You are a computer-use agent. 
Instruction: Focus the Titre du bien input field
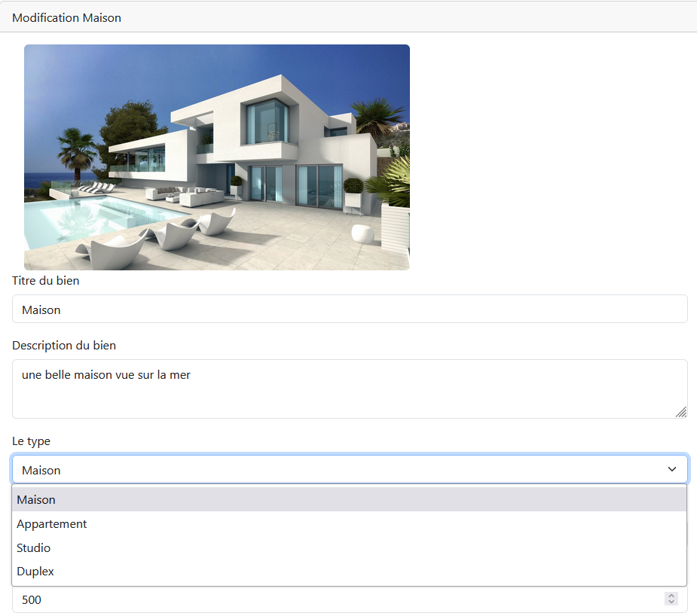[350, 309]
